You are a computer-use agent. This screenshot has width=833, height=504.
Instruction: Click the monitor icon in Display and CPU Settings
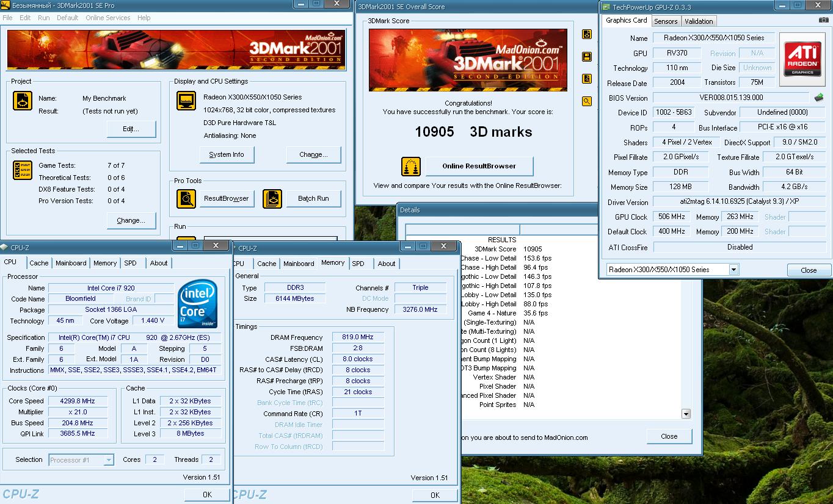(x=186, y=101)
